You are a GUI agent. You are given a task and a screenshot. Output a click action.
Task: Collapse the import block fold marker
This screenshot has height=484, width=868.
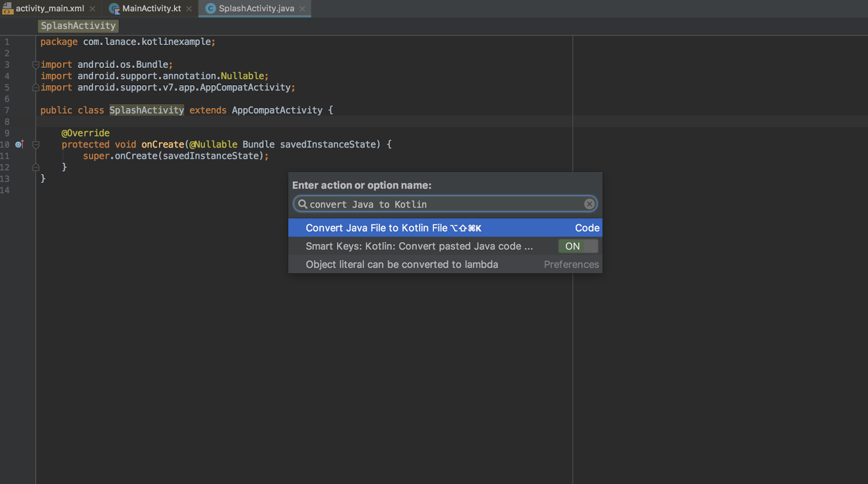(36, 65)
